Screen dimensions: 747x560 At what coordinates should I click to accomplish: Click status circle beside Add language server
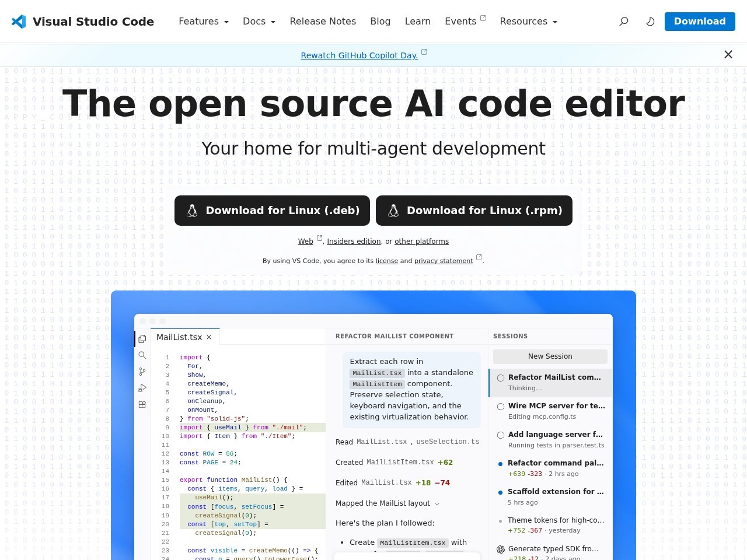click(501, 435)
